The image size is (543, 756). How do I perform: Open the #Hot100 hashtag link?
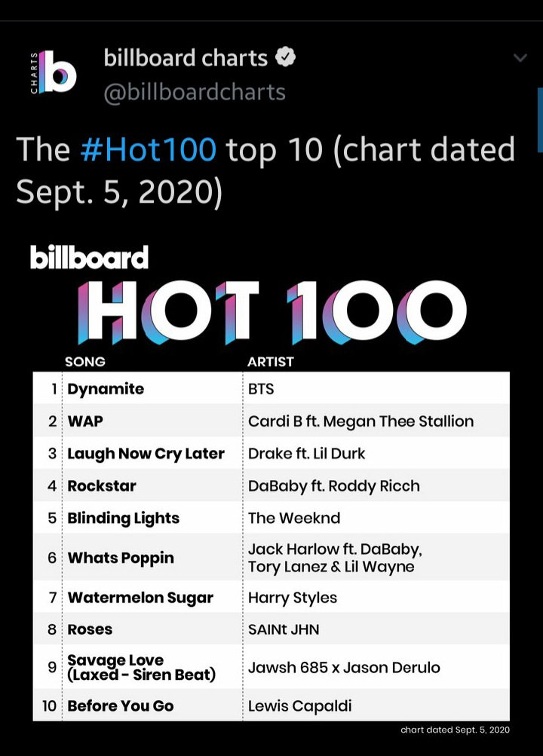click(x=148, y=149)
